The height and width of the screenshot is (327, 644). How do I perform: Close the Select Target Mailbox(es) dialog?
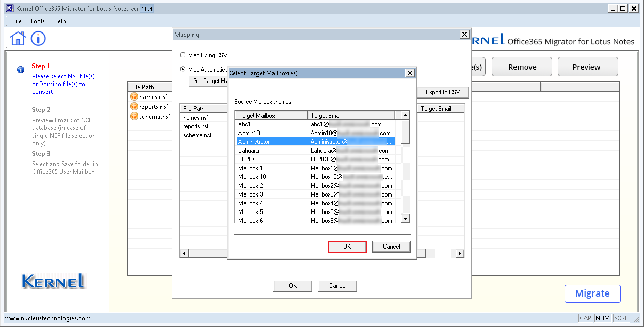click(x=410, y=73)
